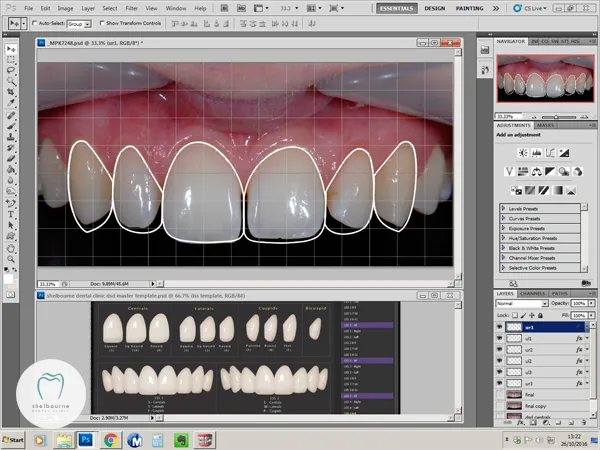This screenshot has height=450, width=600.
Task: Expand Levels Presets list
Action: pos(502,208)
